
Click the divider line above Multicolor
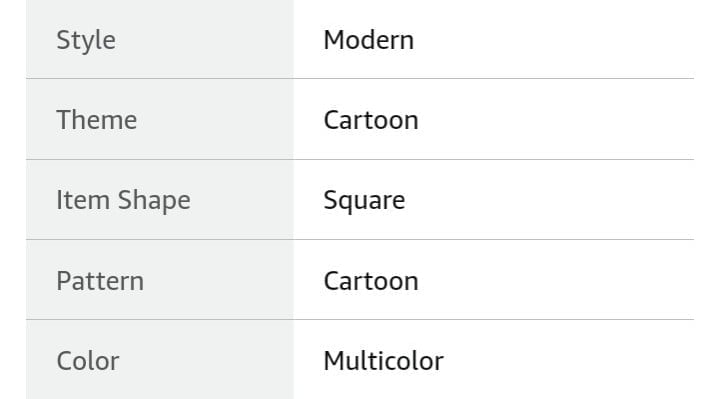tap(360, 319)
